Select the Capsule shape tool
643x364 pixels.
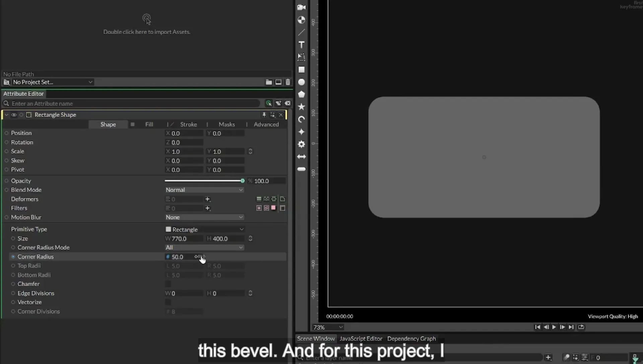(301, 169)
